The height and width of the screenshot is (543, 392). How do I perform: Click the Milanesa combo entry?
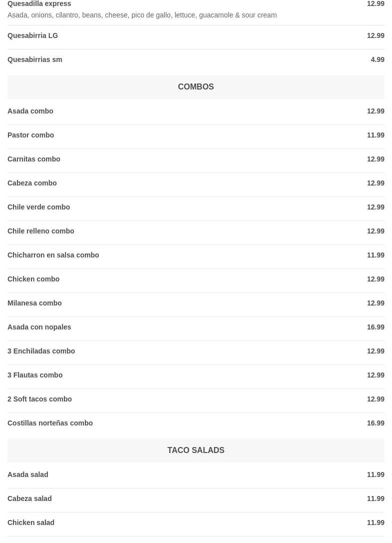pyautogui.click(x=34, y=303)
